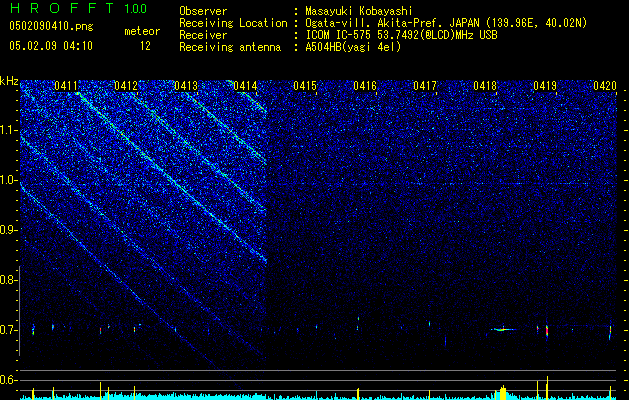Image resolution: width=629 pixels, height=400 pixels.
Task: Click the 1.1 kHz axis label
Action: click(x=8, y=130)
